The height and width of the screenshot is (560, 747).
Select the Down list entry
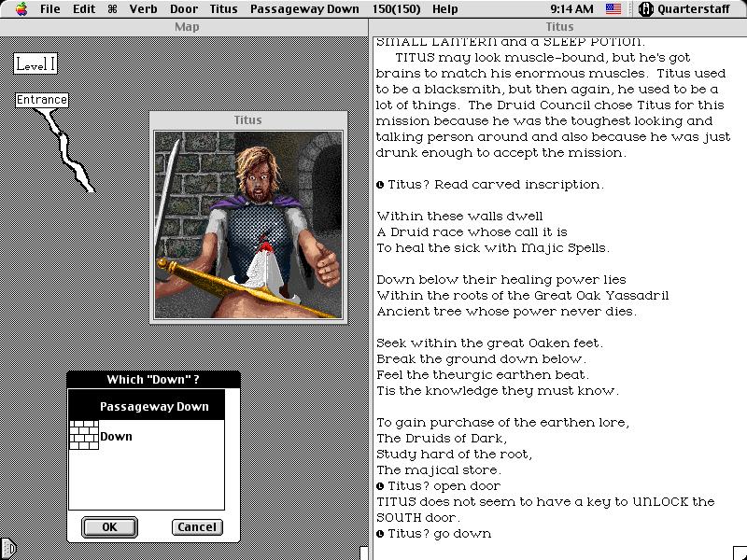(147, 435)
